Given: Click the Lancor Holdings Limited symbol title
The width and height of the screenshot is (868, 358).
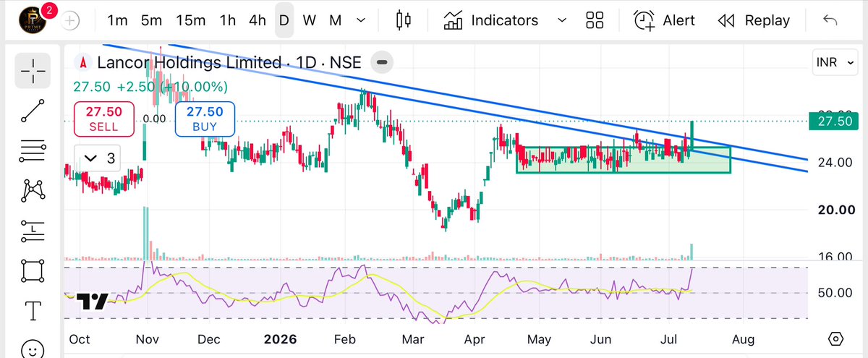Looking at the screenshot, I should (x=229, y=63).
